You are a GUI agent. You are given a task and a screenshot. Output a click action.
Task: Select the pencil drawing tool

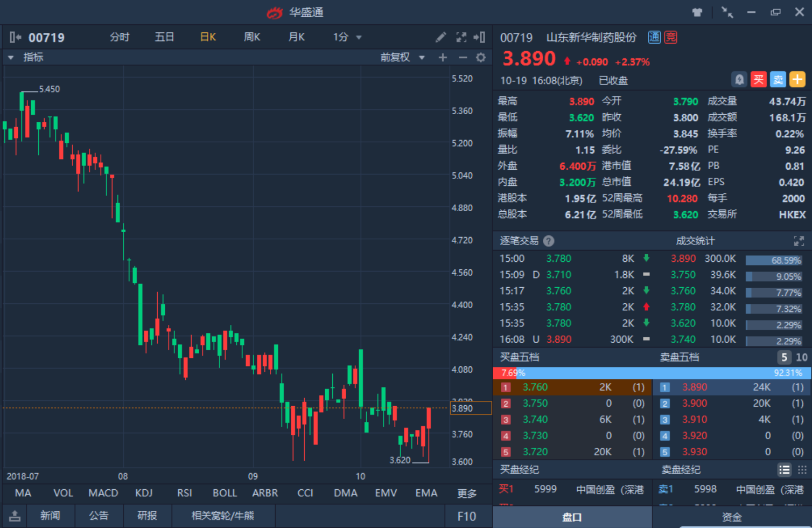[440, 37]
